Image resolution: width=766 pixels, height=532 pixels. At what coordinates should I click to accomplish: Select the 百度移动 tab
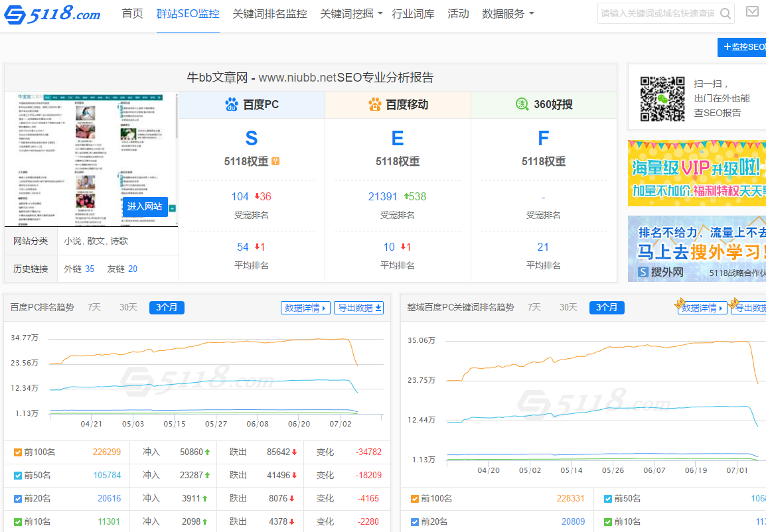pyautogui.click(x=398, y=104)
